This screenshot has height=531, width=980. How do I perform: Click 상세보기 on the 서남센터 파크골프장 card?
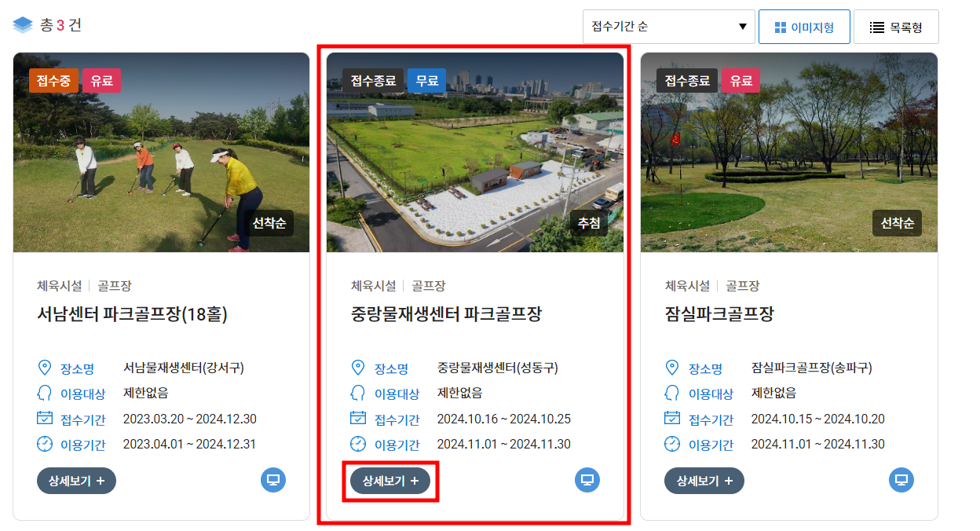[x=76, y=480]
